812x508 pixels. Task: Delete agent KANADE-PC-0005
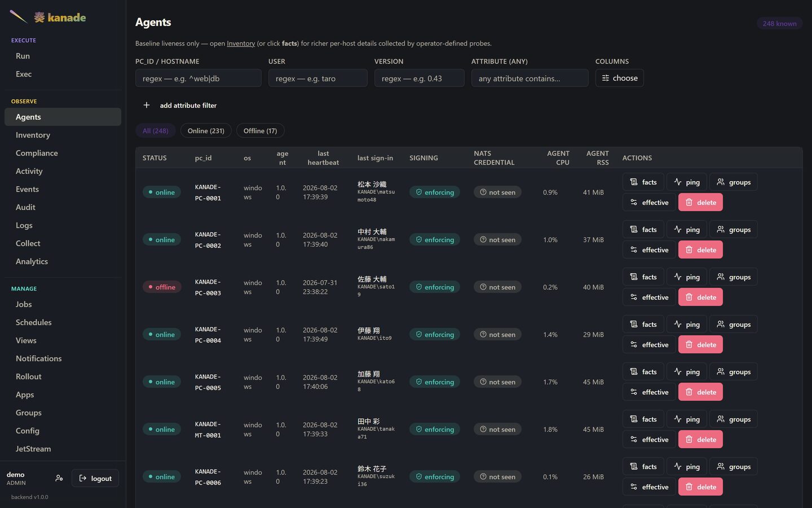point(700,392)
